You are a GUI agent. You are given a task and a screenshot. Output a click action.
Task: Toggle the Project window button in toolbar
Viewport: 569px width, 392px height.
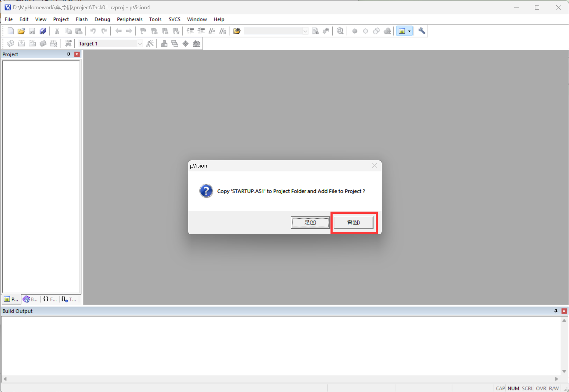[402, 31]
